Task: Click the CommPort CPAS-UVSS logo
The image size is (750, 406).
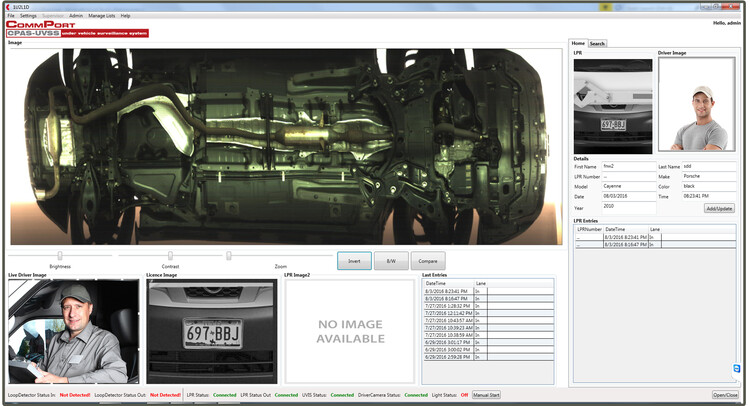Action: [77, 29]
